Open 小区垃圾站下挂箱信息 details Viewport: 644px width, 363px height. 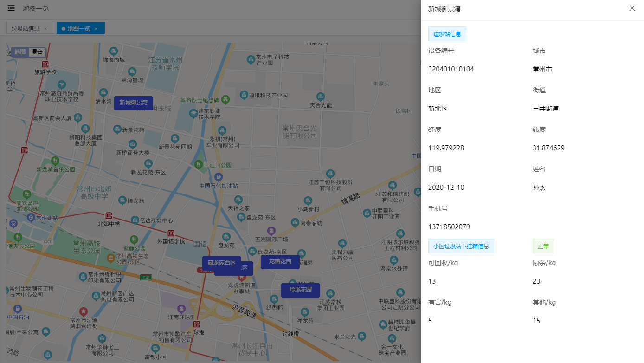pyautogui.click(x=461, y=246)
